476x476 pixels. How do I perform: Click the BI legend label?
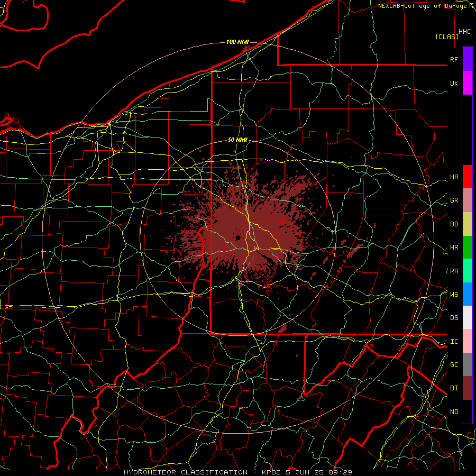point(454,388)
